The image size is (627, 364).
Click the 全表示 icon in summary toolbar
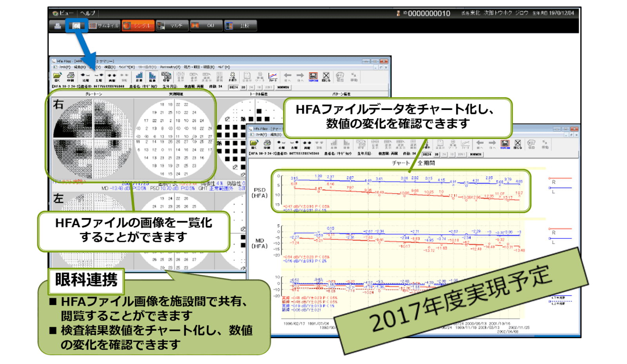(x=247, y=77)
